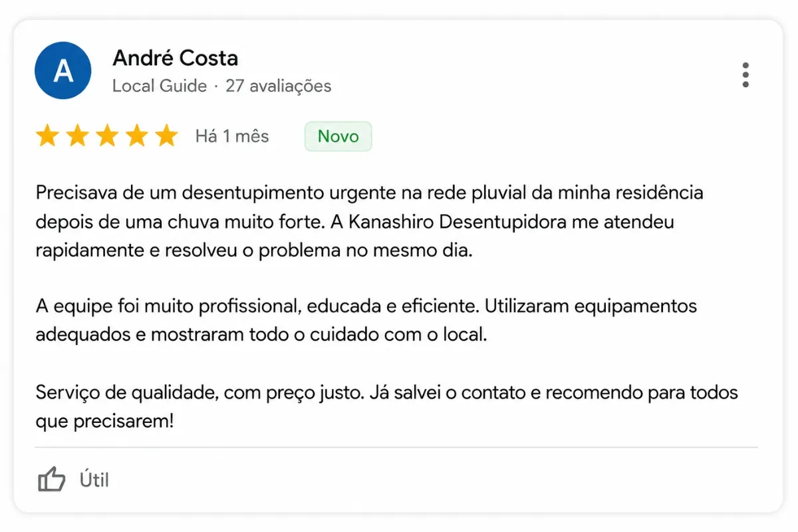Screen dimensions: 798x532
Task: Click the divider line above Útil
Action: pos(396,448)
